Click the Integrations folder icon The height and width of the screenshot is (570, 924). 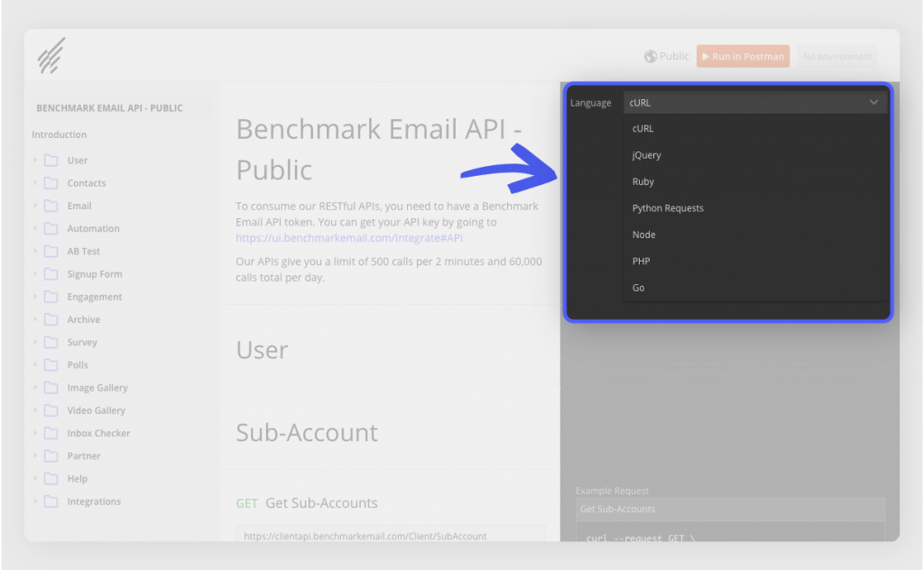(51, 501)
